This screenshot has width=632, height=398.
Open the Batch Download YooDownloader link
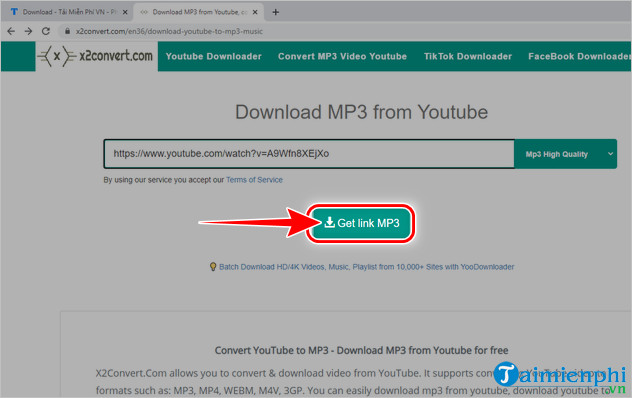click(x=366, y=267)
